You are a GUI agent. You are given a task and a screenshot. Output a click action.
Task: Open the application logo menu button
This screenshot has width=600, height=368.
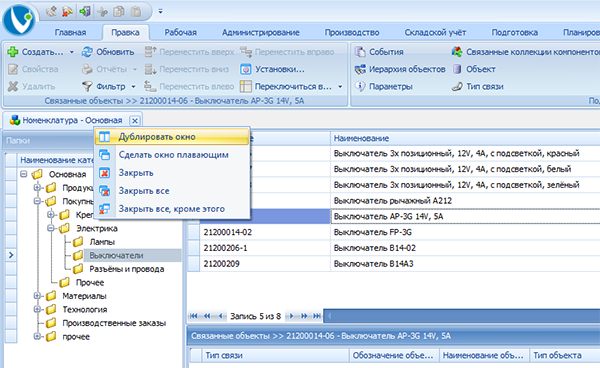click(x=18, y=20)
